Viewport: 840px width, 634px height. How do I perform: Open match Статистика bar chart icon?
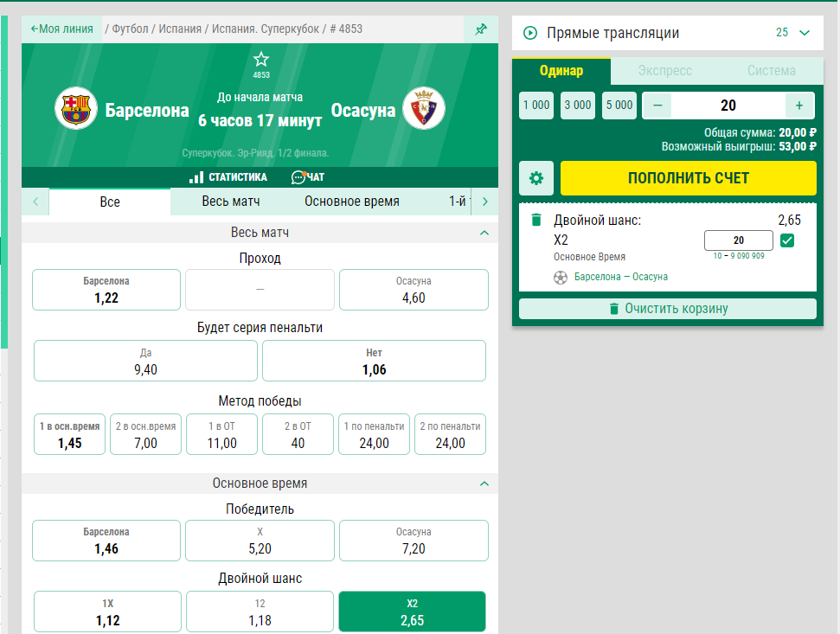coord(196,177)
